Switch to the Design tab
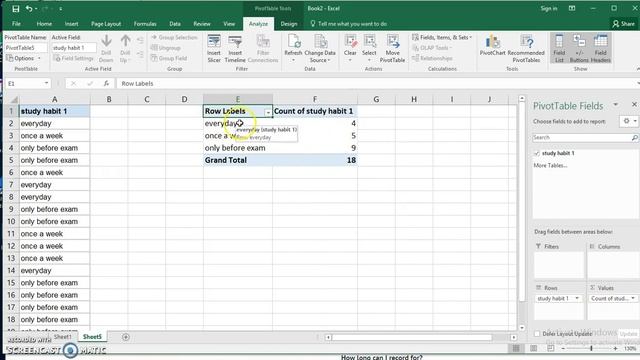 [x=289, y=24]
